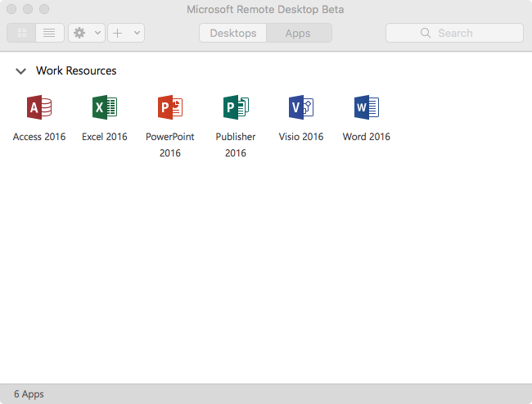Click the "Publisher 2016" label
Screen dimensions: 532x404
236,145
